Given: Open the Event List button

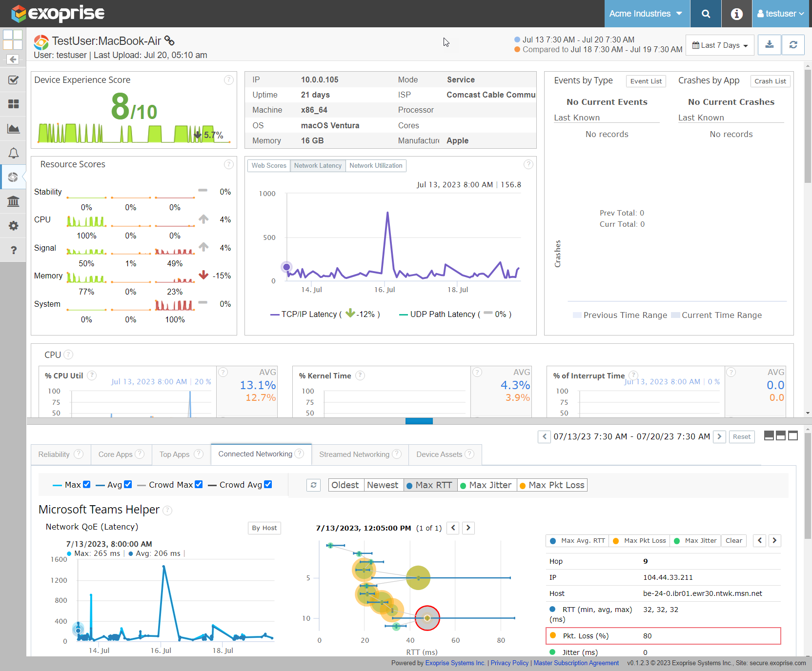Looking at the screenshot, I should pos(646,81).
